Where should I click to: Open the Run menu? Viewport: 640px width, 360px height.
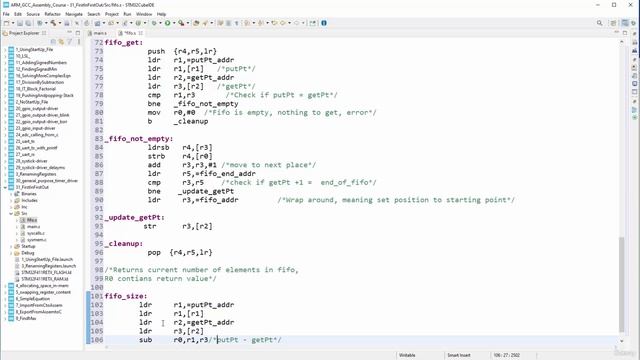127,14
